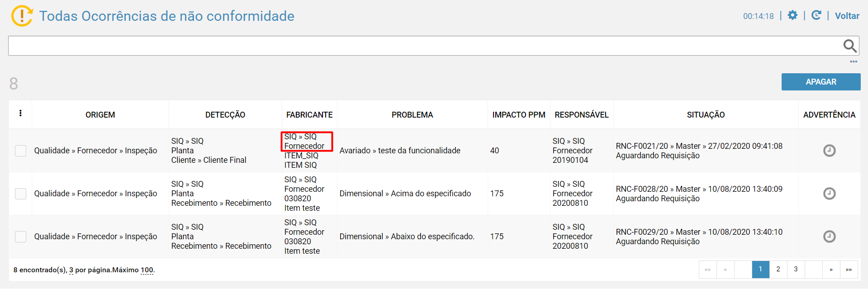Click the maximum value 100
The image size is (868, 289).
(x=147, y=270)
